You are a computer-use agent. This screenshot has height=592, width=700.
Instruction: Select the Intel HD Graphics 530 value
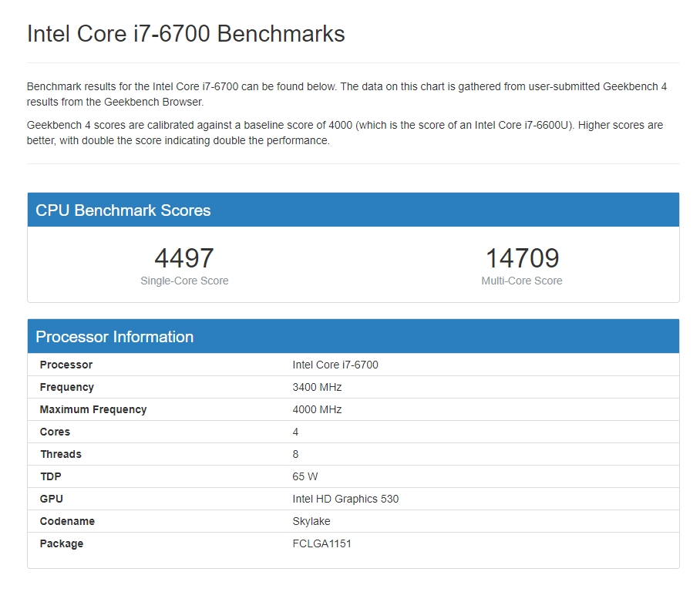(345, 499)
